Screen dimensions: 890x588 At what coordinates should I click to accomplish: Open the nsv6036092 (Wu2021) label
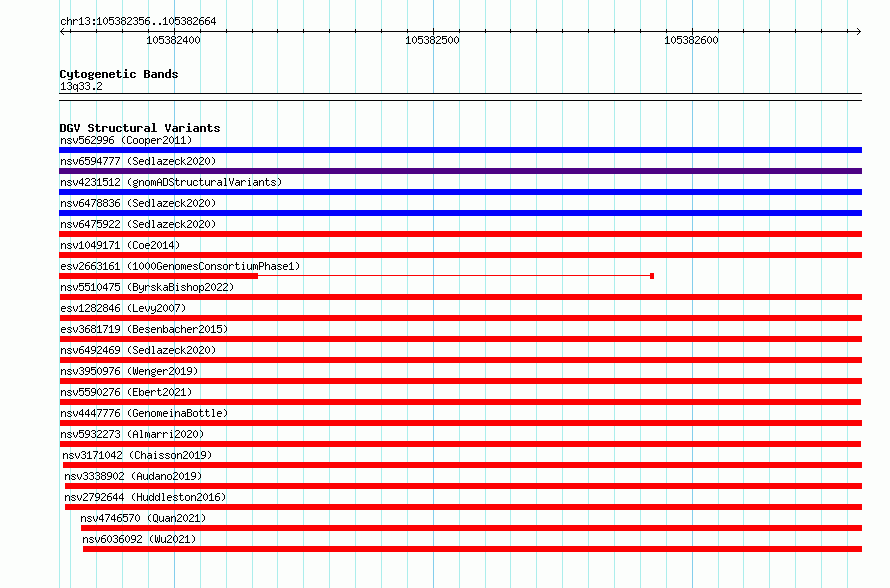tap(139, 539)
